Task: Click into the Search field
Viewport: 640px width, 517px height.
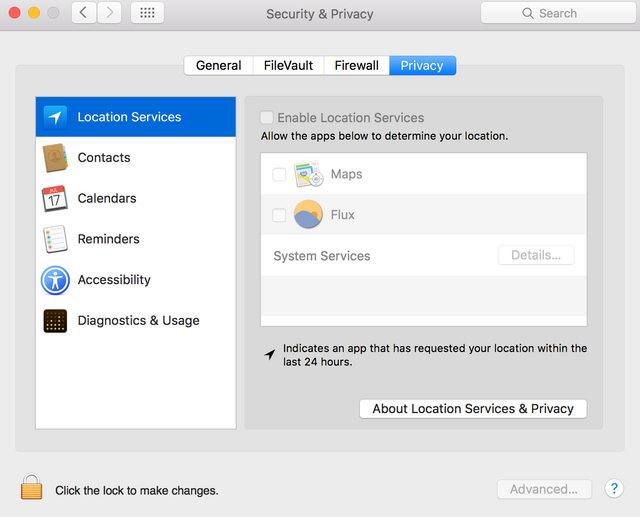Action: click(558, 13)
